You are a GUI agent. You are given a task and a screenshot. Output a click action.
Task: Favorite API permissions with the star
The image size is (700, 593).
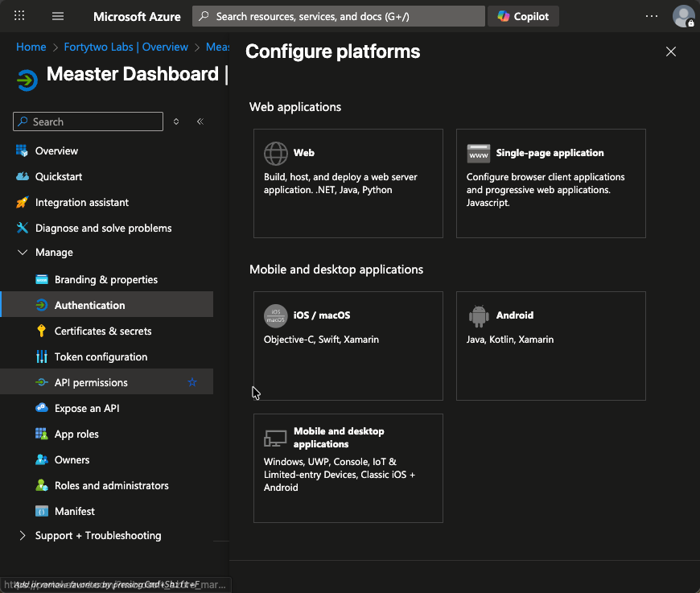pos(192,383)
